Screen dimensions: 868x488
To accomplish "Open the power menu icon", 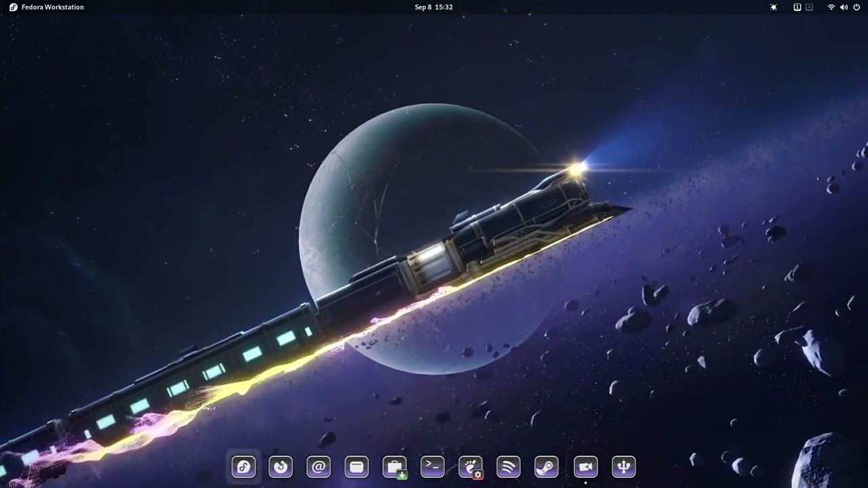I will (857, 7).
